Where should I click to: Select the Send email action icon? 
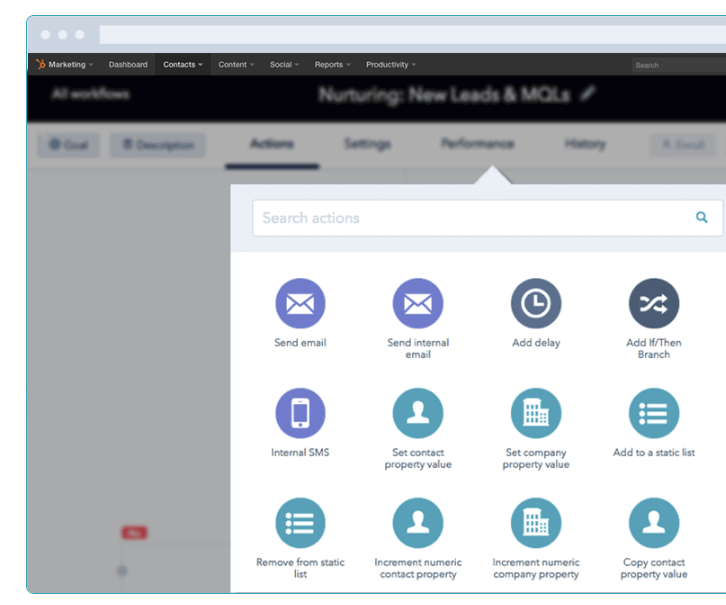300,304
